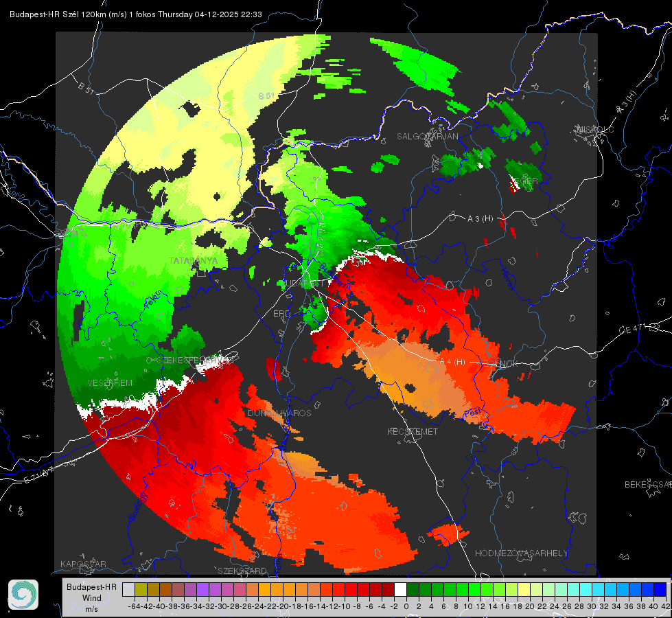The width and height of the screenshot is (672, 618).
Task: Click the blue 'Pest' county label
Action: (x=472, y=413)
